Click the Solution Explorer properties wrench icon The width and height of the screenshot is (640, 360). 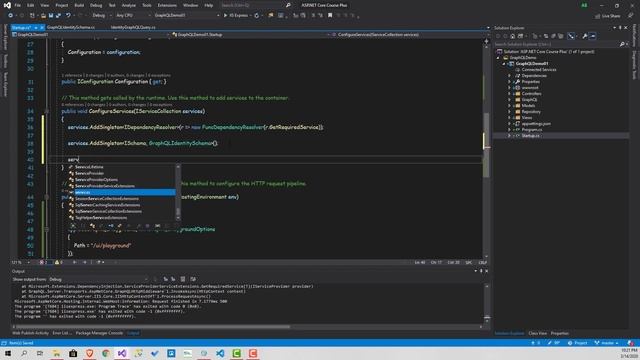click(584, 36)
